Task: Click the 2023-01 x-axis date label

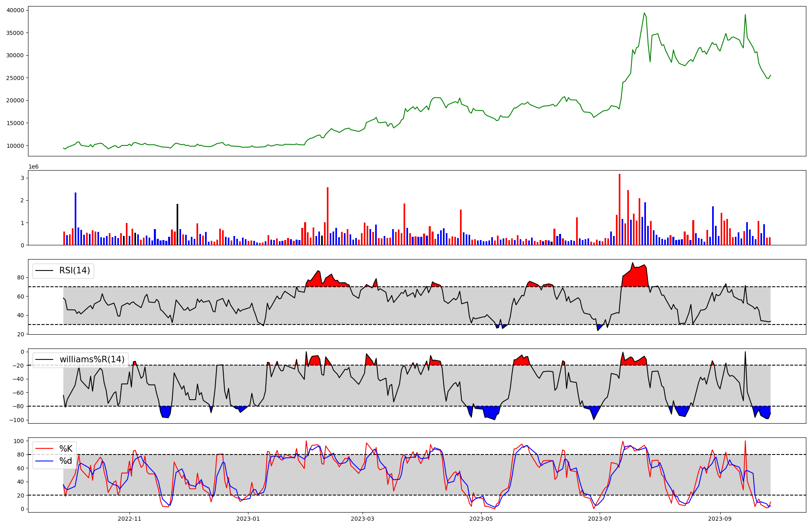Action: [x=248, y=519]
